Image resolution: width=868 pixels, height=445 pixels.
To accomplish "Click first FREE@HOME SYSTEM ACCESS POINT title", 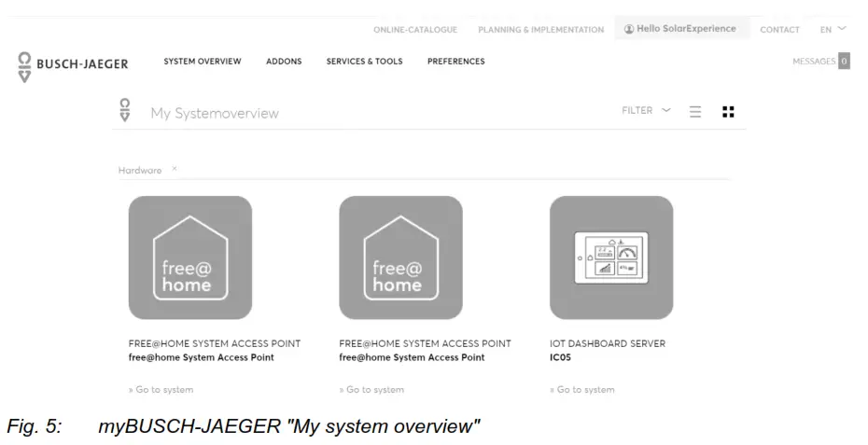I will click(215, 343).
